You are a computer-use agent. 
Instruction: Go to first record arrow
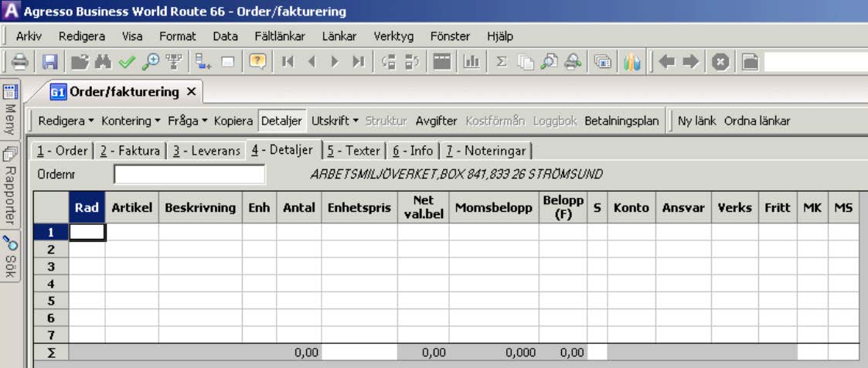(x=288, y=61)
